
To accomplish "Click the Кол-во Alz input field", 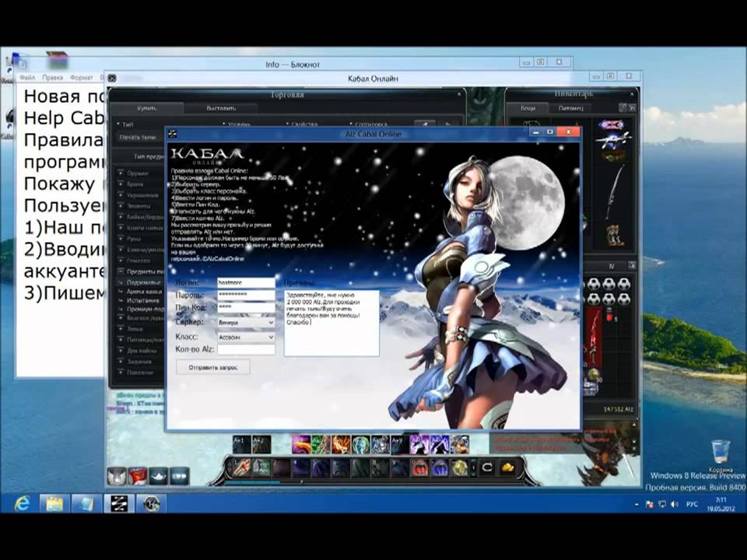I will pyautogui.click(x=246, y=349).
